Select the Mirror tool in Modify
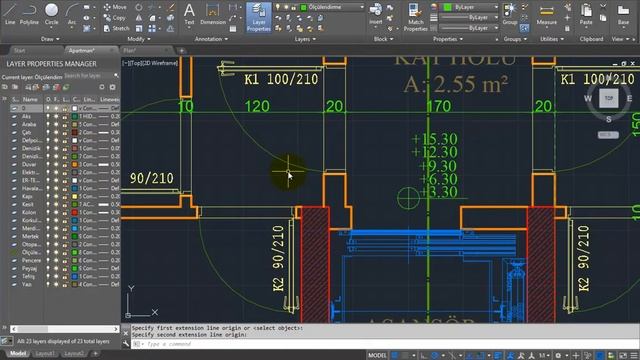Screen dimensions: 640x360 (139, 18)
